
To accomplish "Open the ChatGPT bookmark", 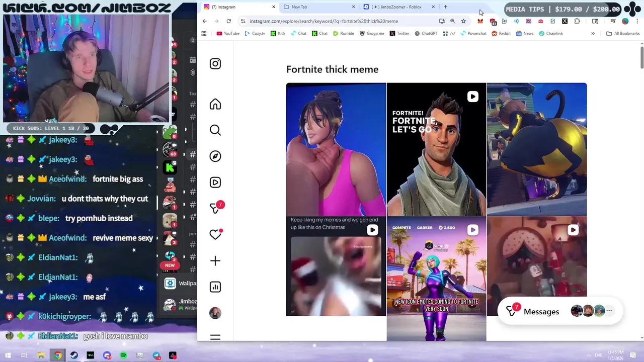I will [426, 34].
